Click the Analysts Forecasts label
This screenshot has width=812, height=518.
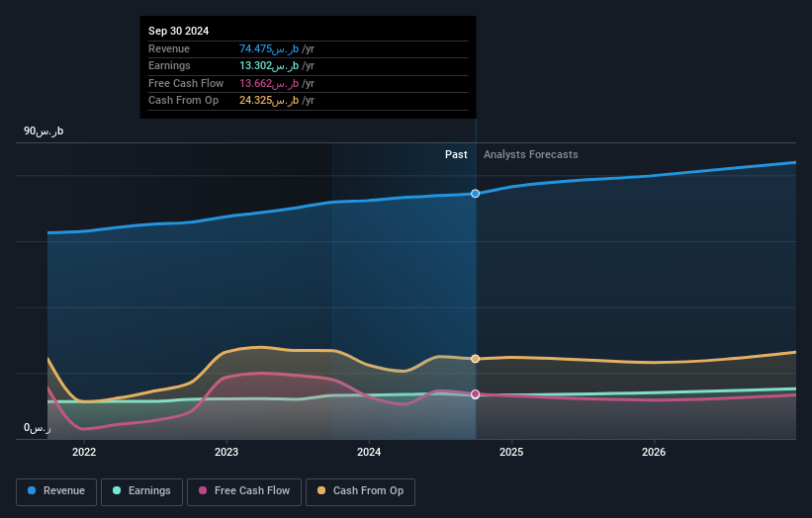pyautogui.click(x=531, y=155)
